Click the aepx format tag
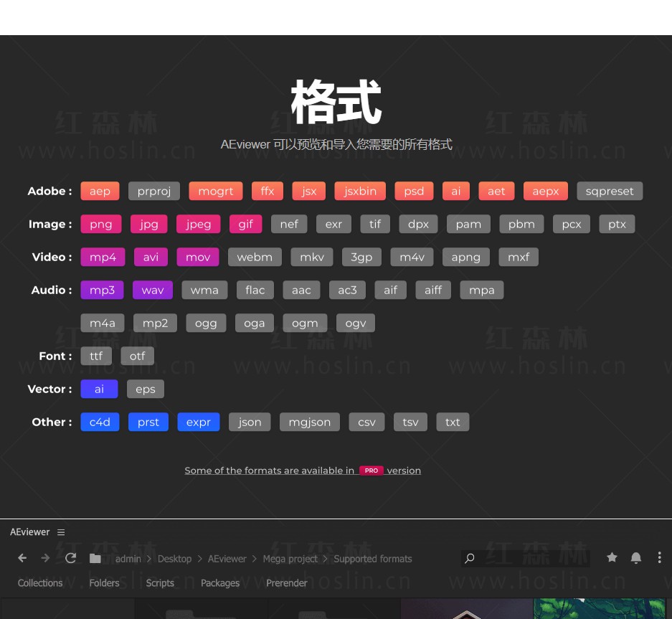672x619 pixels. tap(546, 192)
